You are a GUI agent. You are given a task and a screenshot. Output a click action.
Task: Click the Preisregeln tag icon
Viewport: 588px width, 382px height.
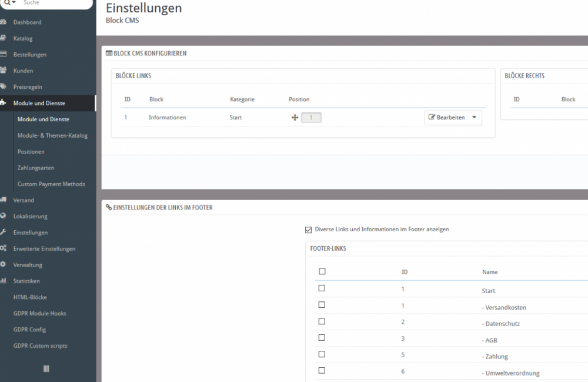point(3,87)
